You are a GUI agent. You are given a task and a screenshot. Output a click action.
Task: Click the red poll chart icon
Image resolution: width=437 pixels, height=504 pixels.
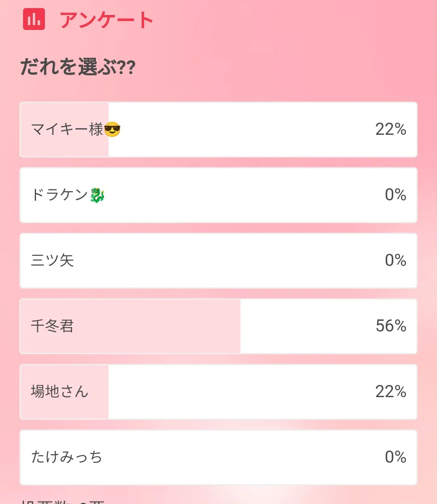pos(34,19)
